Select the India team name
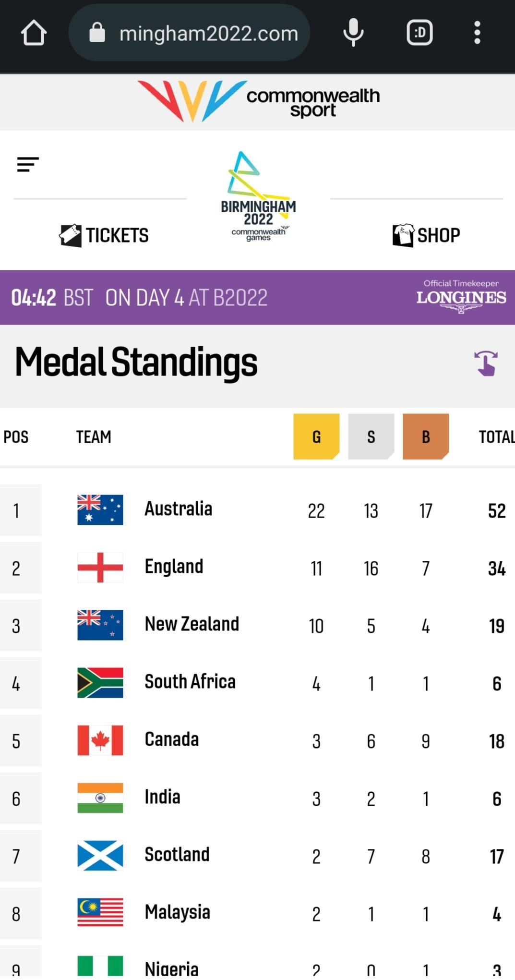 163,798
